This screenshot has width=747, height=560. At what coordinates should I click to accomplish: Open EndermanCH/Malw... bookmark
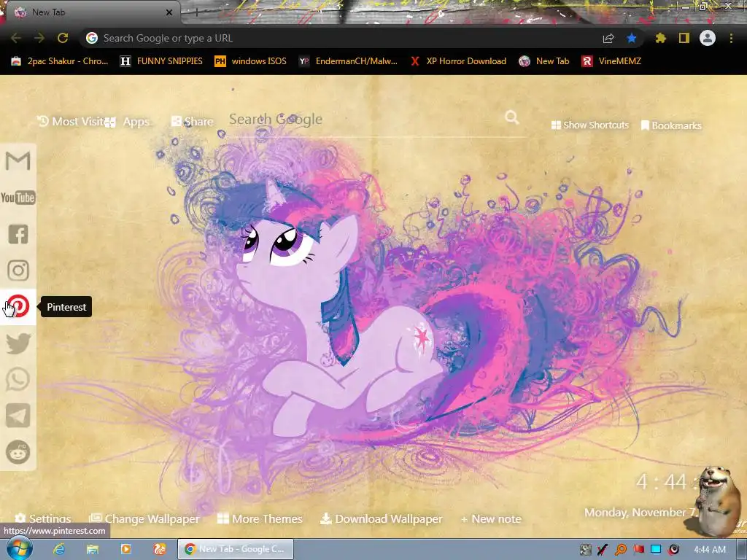pos(348,61)
